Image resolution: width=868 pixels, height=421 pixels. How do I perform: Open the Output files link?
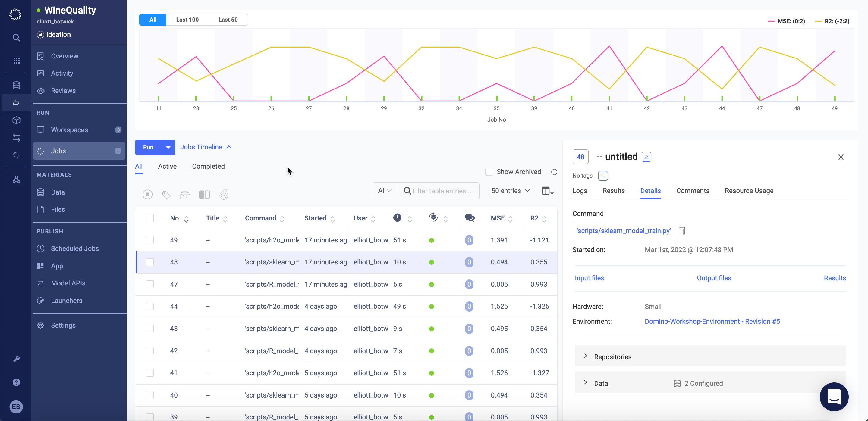[x=714, y=278]
